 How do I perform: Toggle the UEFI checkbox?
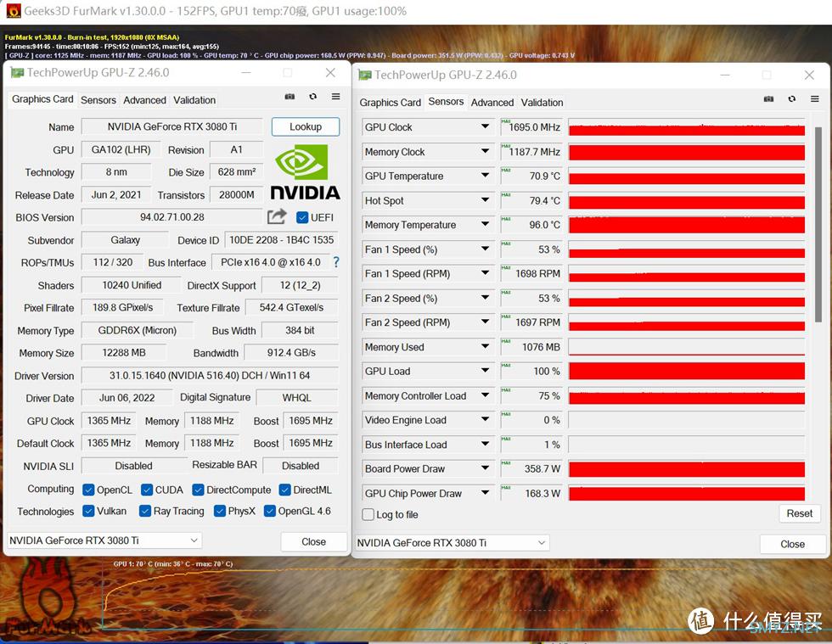[302, 217]
